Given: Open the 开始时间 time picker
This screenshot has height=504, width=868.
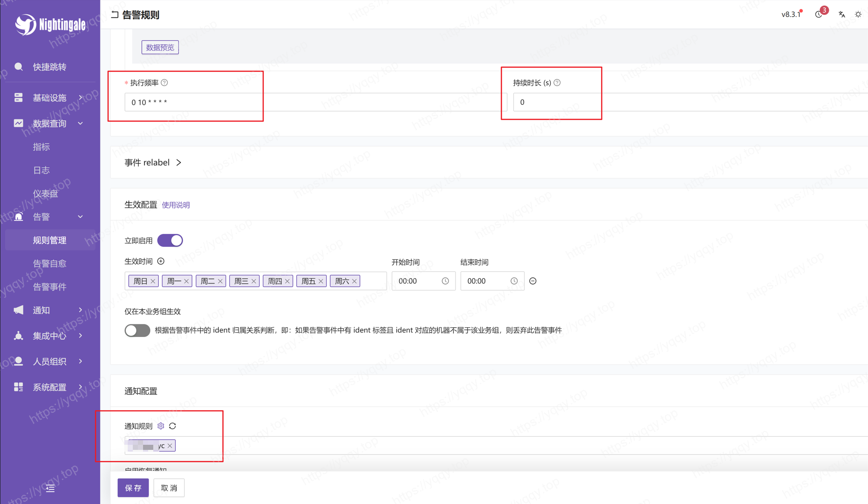Looking at the screenshot, I should pos(423,281).
